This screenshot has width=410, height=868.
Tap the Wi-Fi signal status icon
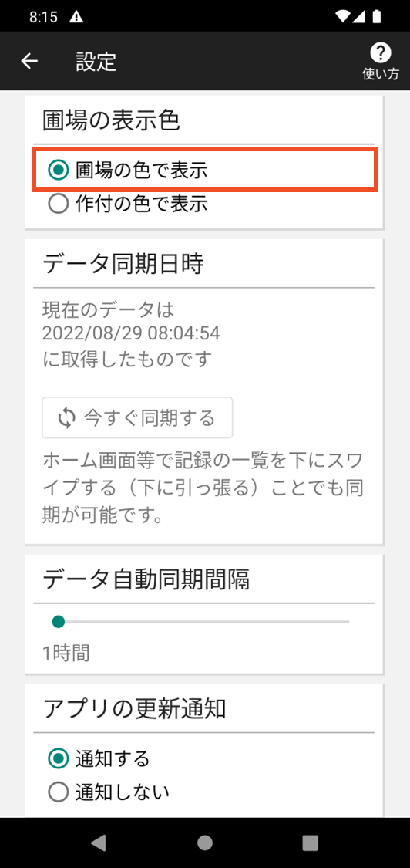tap(343, 17)
